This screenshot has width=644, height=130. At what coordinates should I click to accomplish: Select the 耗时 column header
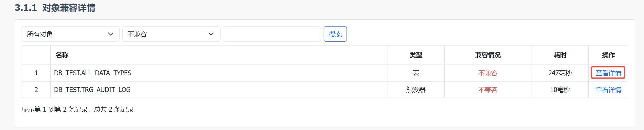[560, 55]
